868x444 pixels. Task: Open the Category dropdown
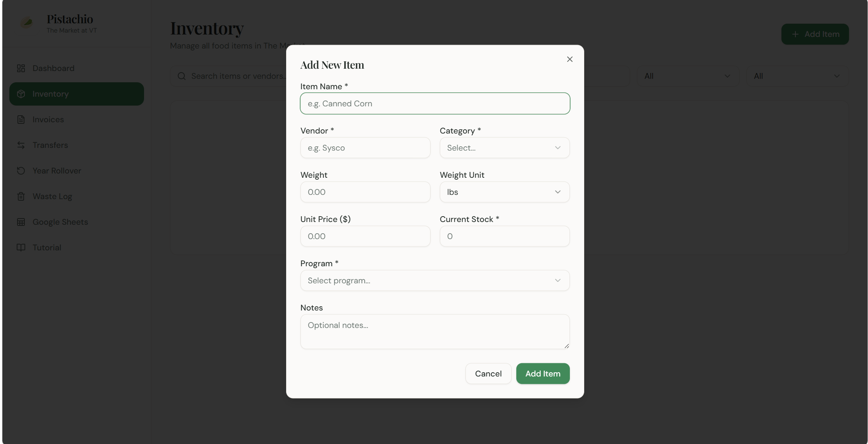click(504, 148)
